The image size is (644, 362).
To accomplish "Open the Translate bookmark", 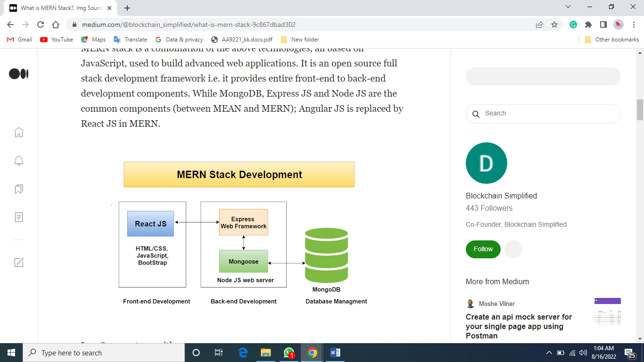I will tap(130, 40).
